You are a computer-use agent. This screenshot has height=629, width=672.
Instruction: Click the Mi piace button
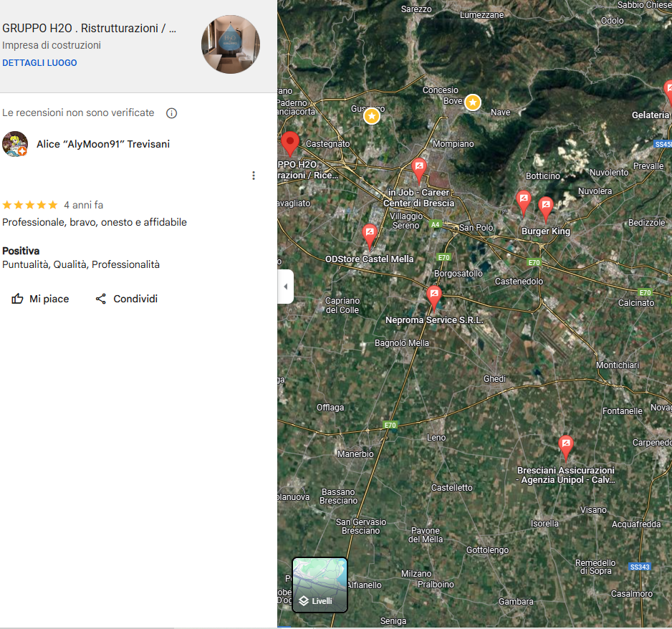pyautogui.click(x=40, y=299)
